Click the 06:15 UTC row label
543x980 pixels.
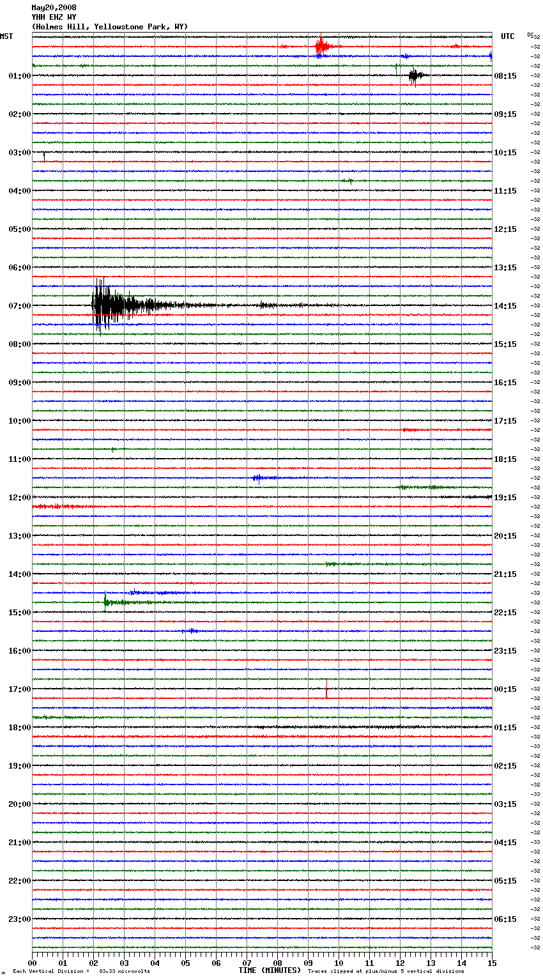(x=505, y=919)
